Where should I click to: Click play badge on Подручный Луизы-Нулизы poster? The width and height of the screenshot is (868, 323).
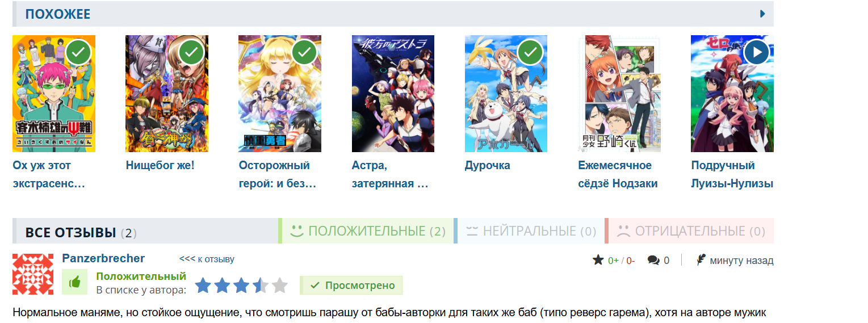(x=756, y=52)
